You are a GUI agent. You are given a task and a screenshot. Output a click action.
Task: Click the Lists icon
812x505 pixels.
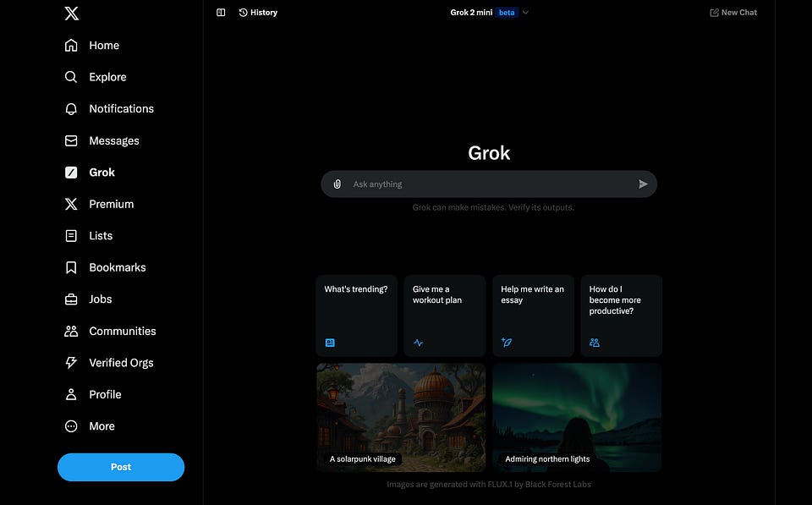[x=71, y=236]
